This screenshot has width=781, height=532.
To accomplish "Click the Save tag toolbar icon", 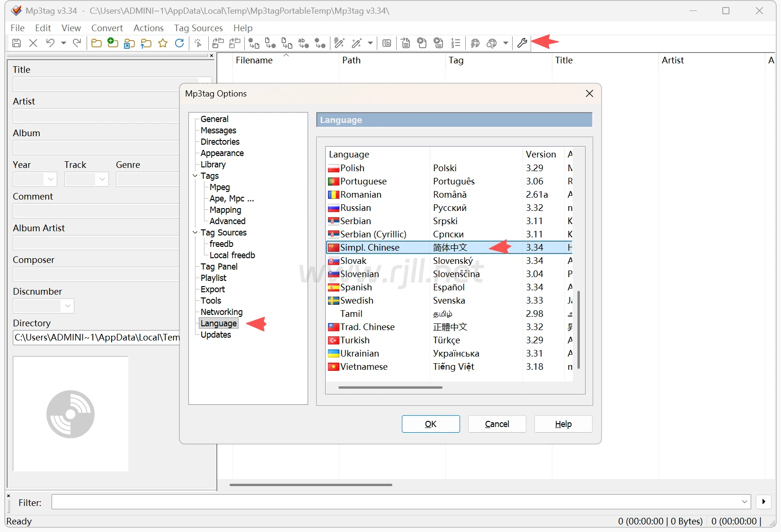I will pos(17,44).
